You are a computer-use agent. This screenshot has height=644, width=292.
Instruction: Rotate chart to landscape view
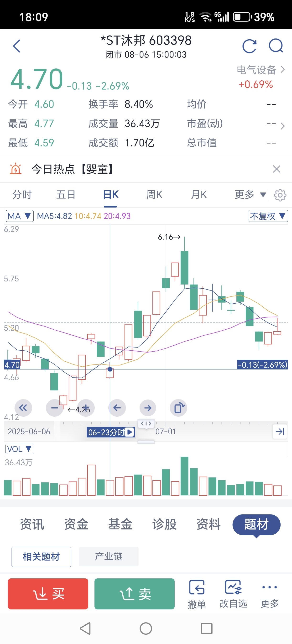[178, 408]
